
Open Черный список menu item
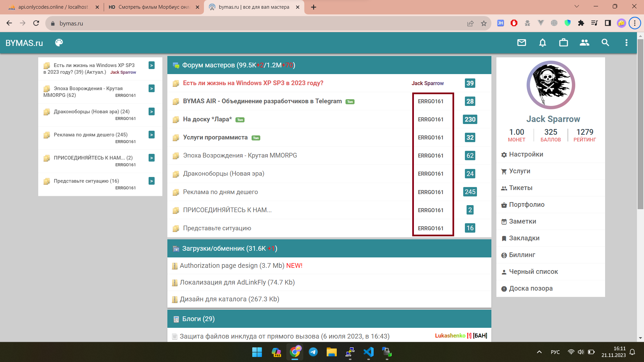(x=533, y=272)
